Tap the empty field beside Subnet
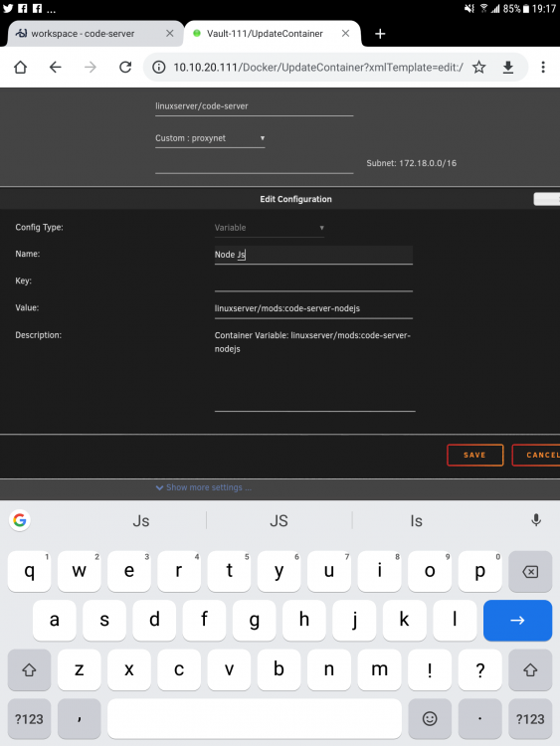The image size is (560, 746). point(254,164)
